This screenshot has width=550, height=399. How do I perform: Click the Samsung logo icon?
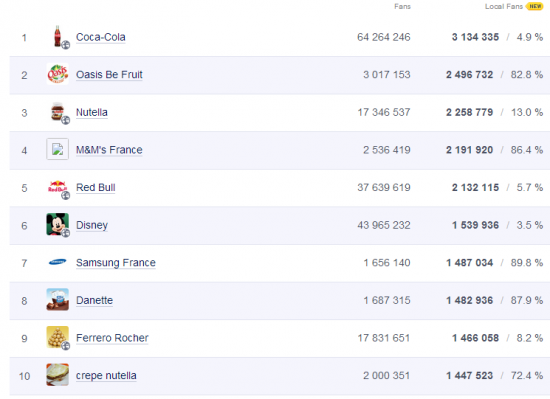(x=58, y=262)
